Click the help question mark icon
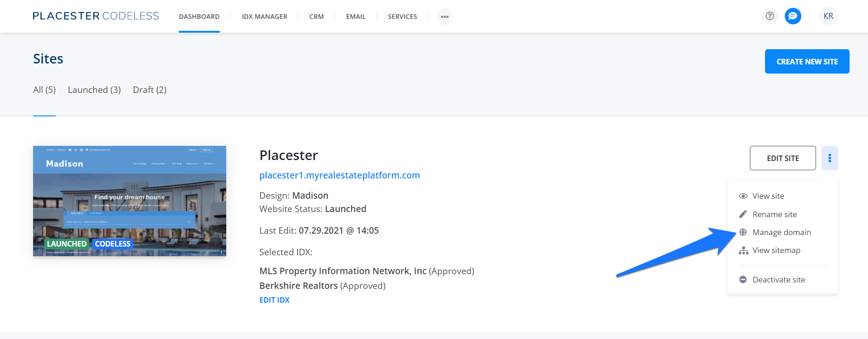This screenshot has height=339, width=868. (770, 16)
